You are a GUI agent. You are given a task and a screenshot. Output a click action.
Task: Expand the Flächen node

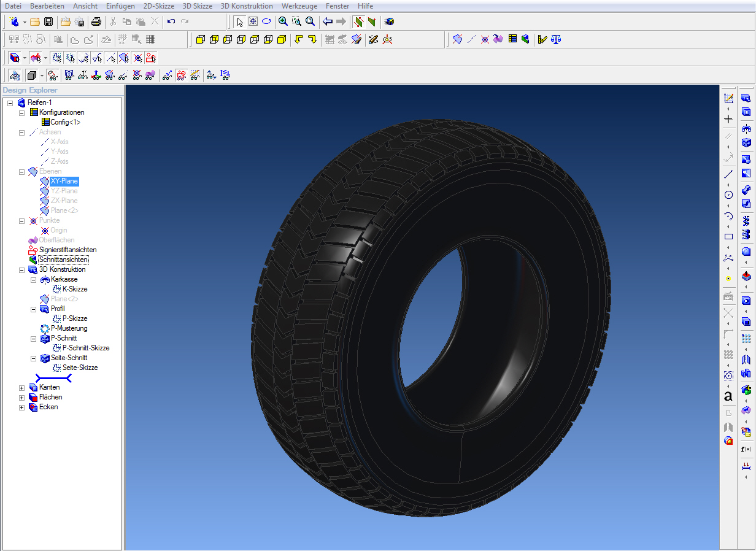[22, 397]
